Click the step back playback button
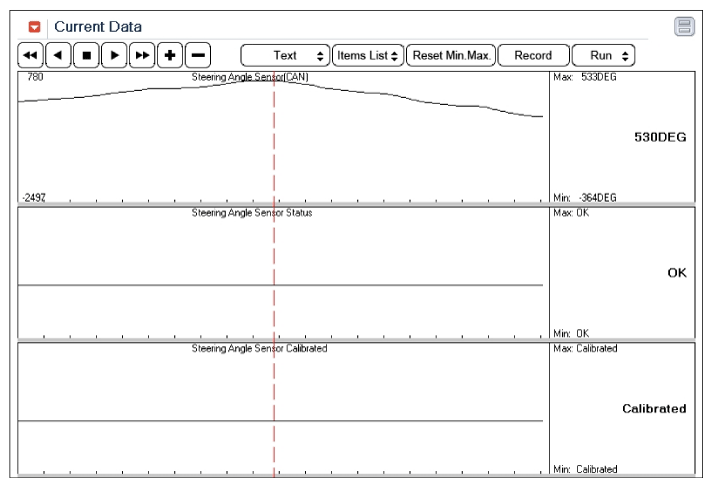This screenshot has width=713, height=487. point(58,55)
